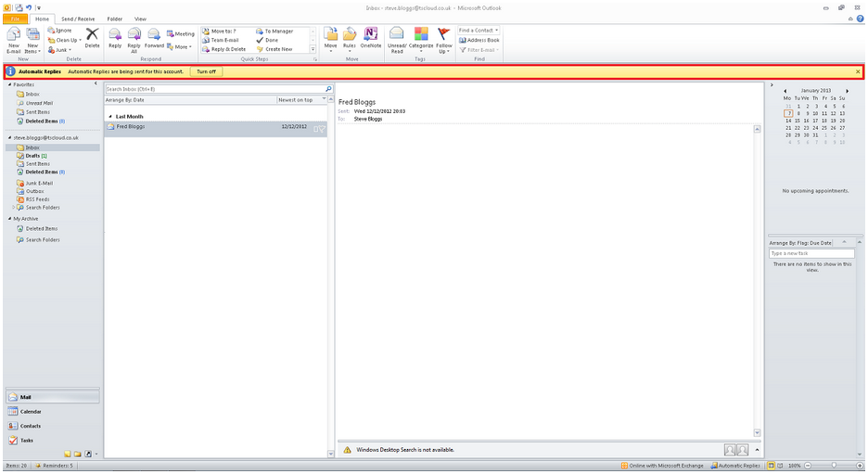Screen dimensions: 868x474
Task: Switch to Tasks in the navigation pane
Action: [x=53, y=441]
